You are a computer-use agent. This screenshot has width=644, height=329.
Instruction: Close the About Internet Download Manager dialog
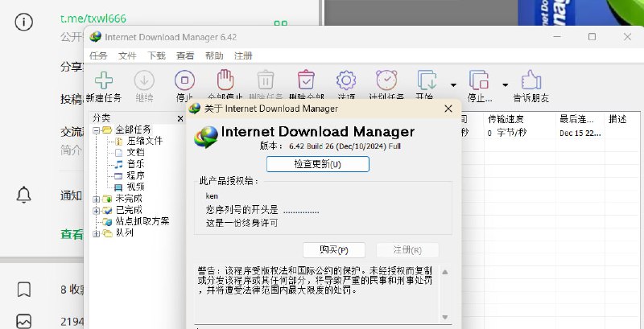448,109
